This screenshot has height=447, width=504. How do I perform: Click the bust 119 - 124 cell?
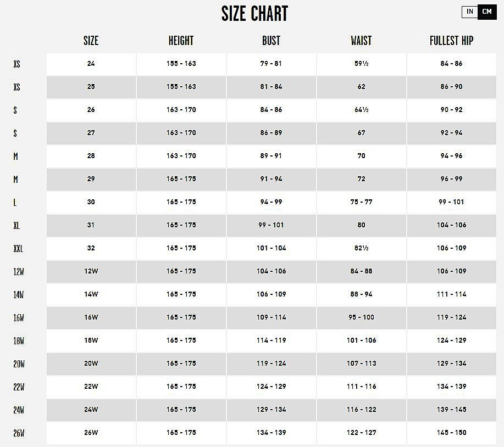tap(272, 364)
